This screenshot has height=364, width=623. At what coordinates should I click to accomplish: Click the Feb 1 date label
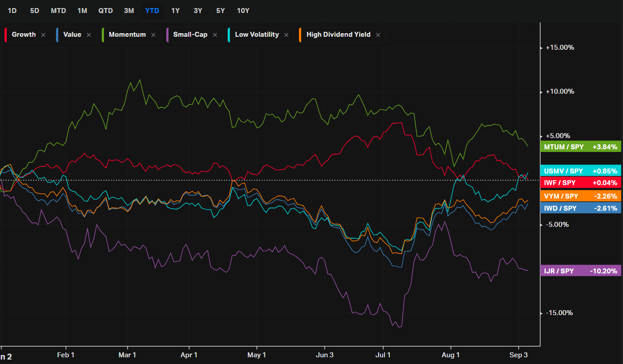pyautogui.click(x=65, y=355)
